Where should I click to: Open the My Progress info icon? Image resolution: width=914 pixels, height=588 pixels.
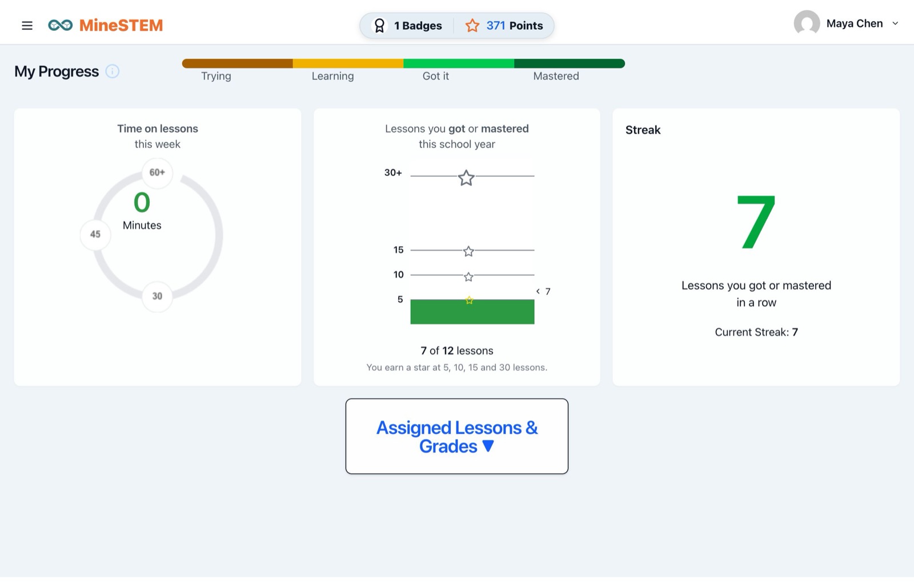pyautogui.click(x=113, y=71)
